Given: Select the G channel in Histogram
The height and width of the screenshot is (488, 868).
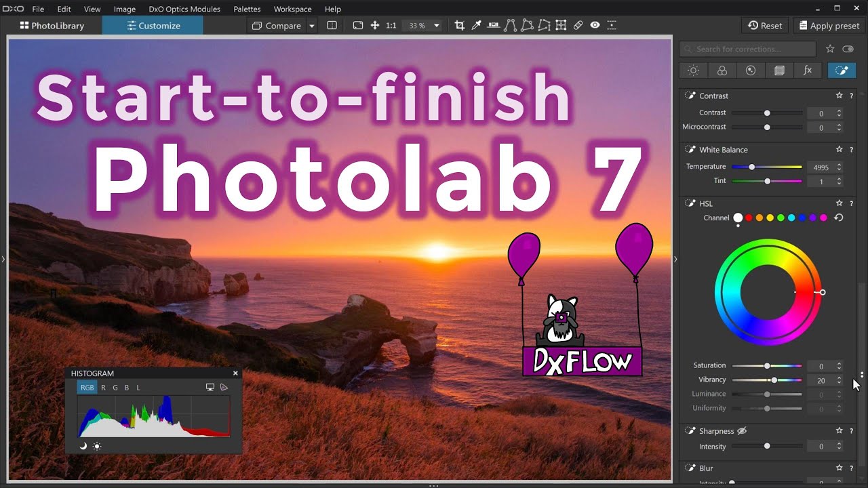Looking at the screenshot, I should pos(115,388).
